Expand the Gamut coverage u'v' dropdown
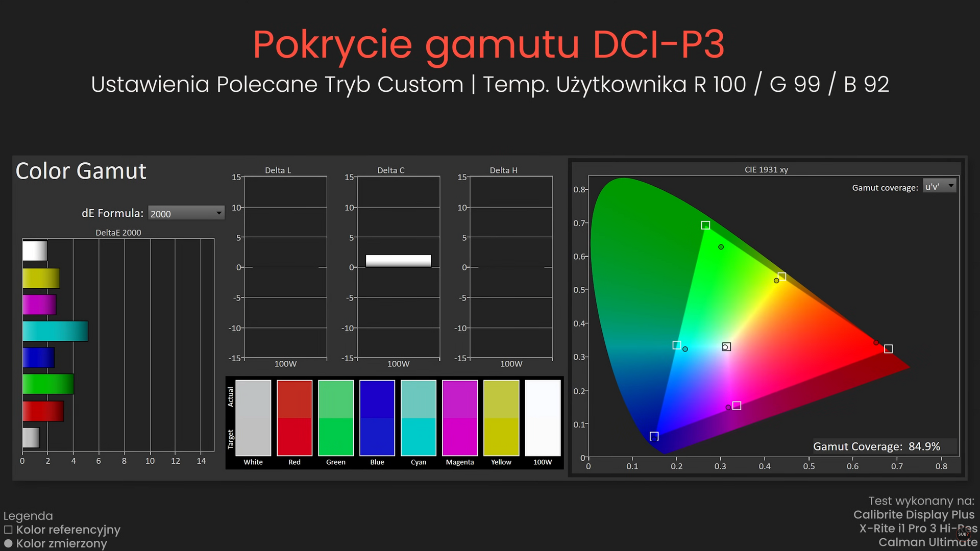980x551 pixels. pos(939,187)
